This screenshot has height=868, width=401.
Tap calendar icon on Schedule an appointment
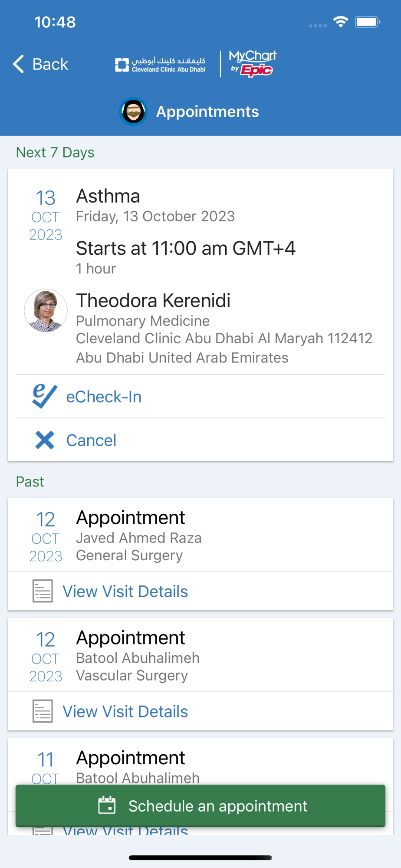click(x=107, y=806)
